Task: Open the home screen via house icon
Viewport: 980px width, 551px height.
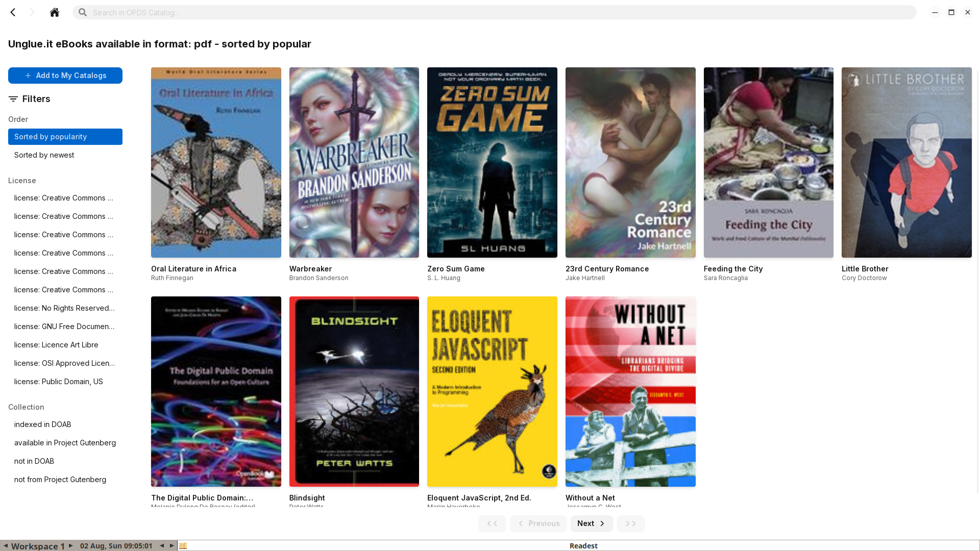Action: (x=55, y=12)
